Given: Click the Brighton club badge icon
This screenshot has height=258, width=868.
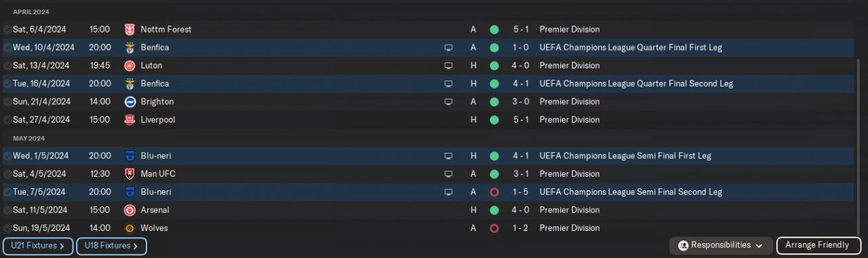Looking at the screenshot, I should pos(130,102).
